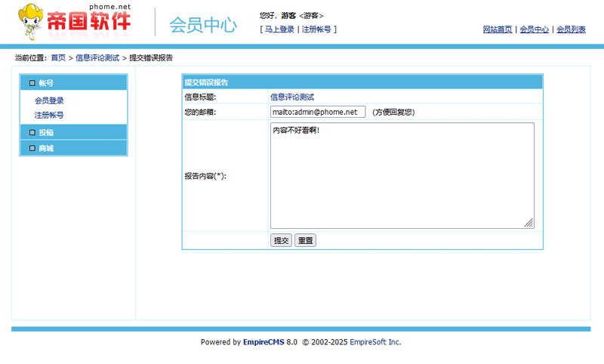Go to 首页 in breadcrumb
Screen dimensions: 604x364
[x=58, y=57]
